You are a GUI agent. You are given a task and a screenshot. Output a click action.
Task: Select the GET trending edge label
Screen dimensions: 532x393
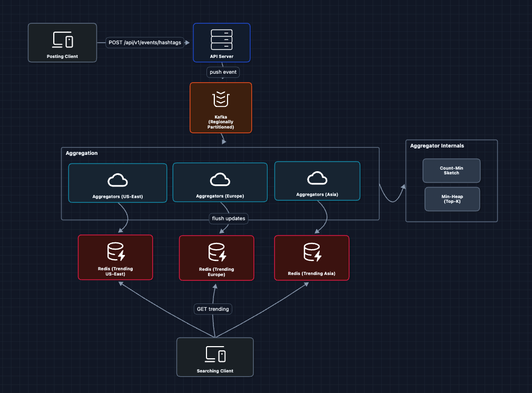click(213, 309)
